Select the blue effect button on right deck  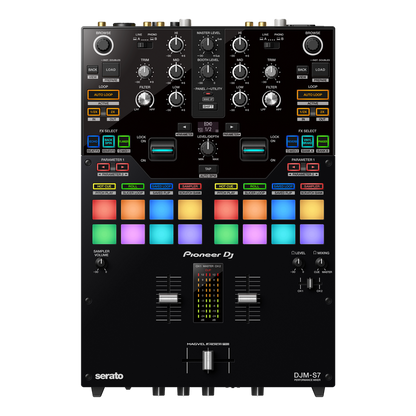(292, 142)
